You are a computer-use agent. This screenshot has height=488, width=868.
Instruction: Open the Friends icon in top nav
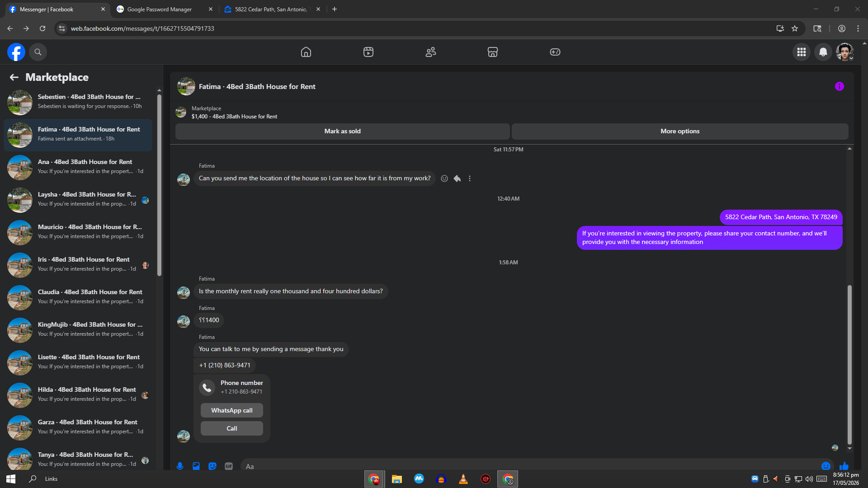(x=431, y=52)
